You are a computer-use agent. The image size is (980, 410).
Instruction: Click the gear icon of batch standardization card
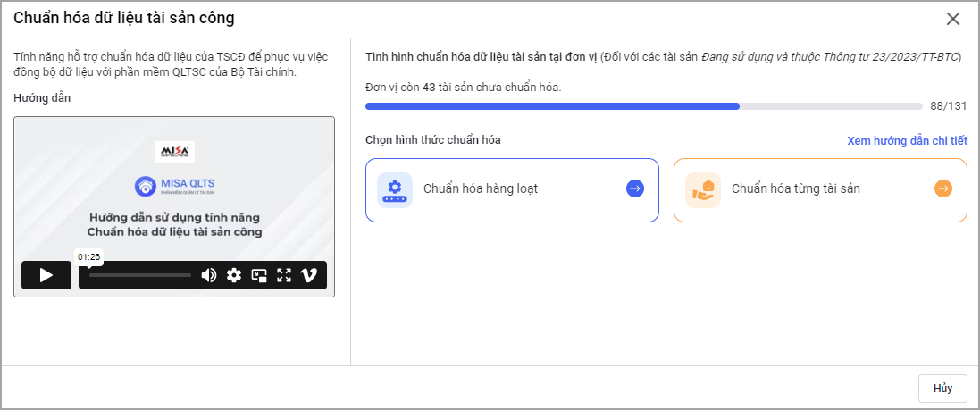point(395,189)
